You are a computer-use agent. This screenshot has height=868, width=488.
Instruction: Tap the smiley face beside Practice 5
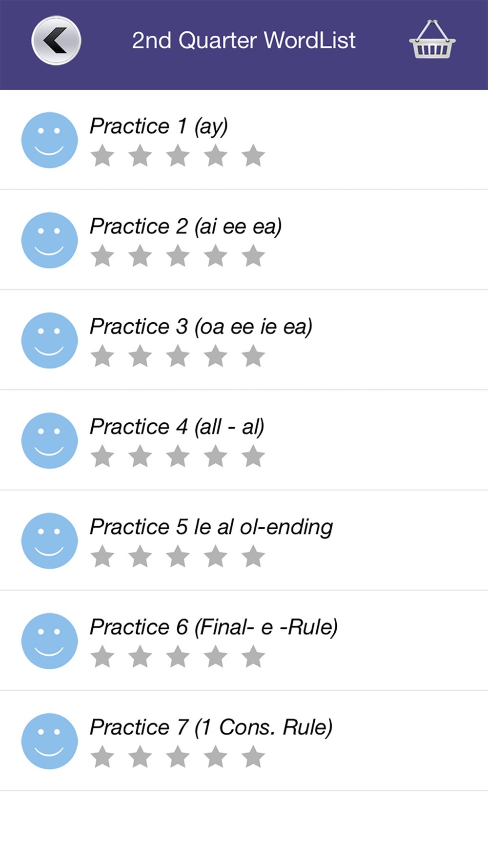coord(49,540)
